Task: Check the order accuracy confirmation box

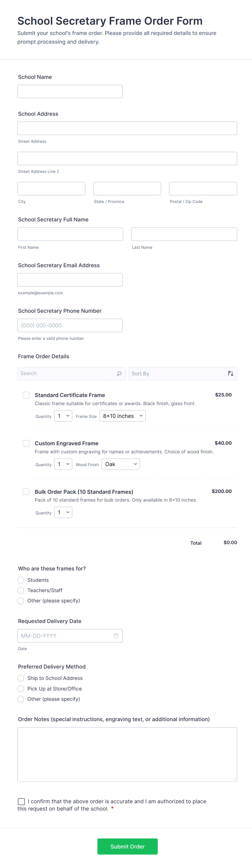Action: (21, 801)
